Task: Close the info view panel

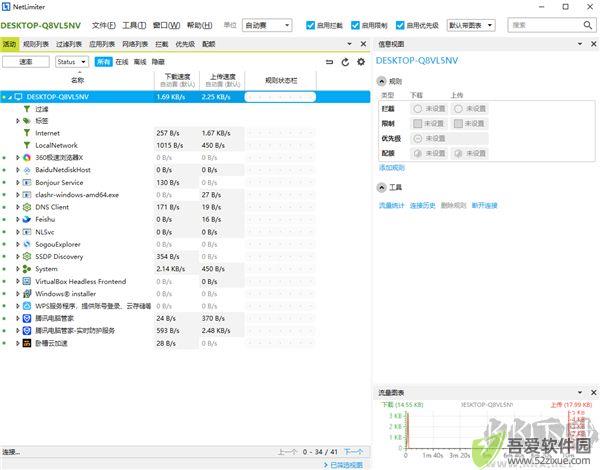Action: point(593,44)
